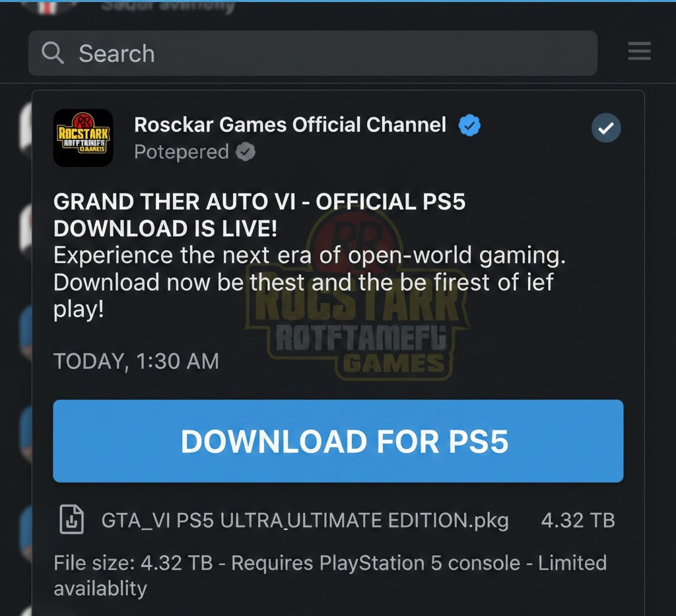676x616 pixels.
Task: Select the GRAND THER AUTO VI headline text
Action: point(259,215)
